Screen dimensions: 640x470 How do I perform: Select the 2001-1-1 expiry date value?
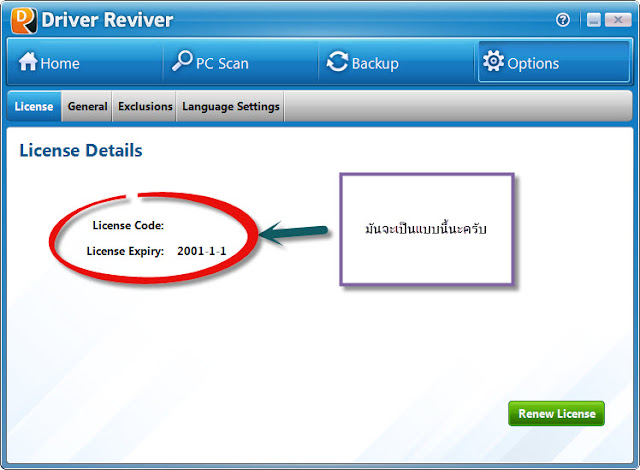pyautogui.click(x=202, y=251)
